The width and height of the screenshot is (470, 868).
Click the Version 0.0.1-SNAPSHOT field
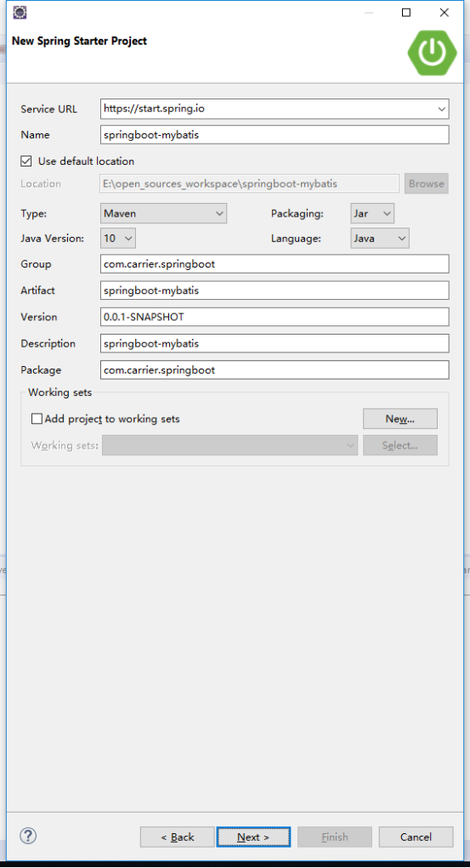tap(275, 317)
